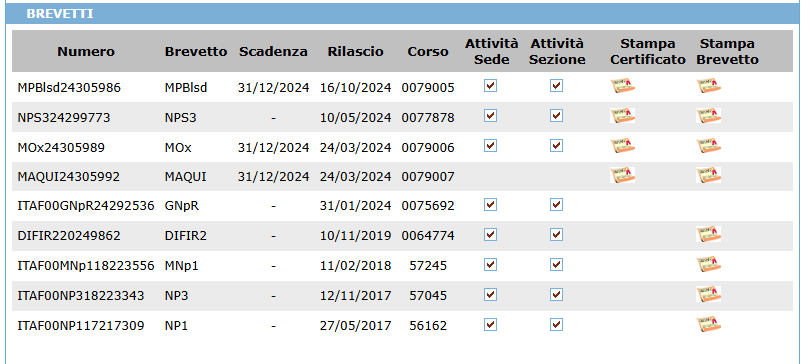Toggle Attività Sede checkbox for MPBlsd row
808x364 pixels.
(491, 86)
